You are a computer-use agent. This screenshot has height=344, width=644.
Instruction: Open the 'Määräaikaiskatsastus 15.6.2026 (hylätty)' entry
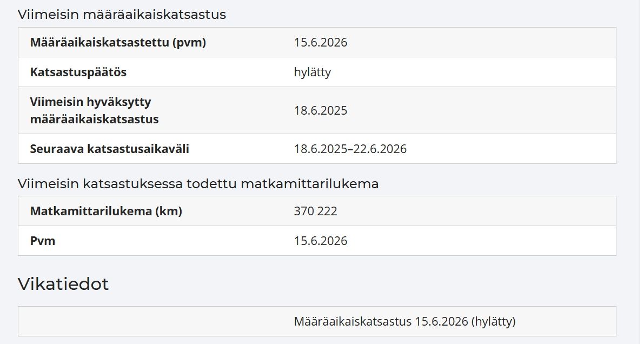tap(404, 321)
